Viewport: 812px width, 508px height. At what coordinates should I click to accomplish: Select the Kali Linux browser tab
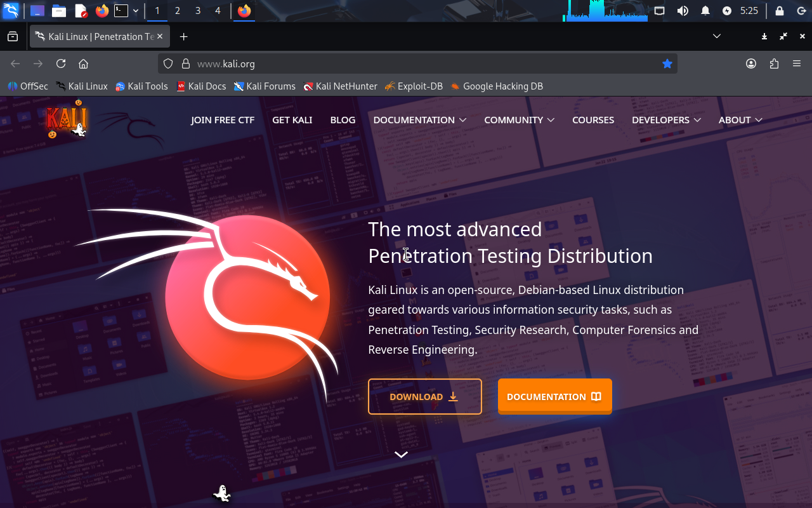point(95,37)
